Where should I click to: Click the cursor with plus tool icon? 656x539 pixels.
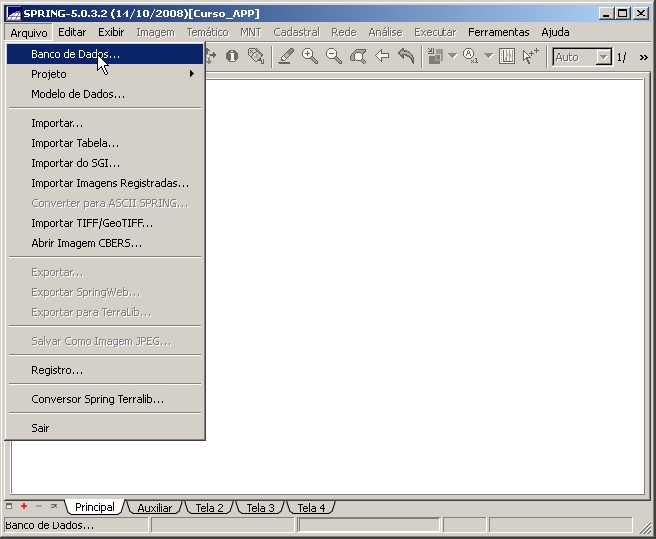click(x=531, y=57)
